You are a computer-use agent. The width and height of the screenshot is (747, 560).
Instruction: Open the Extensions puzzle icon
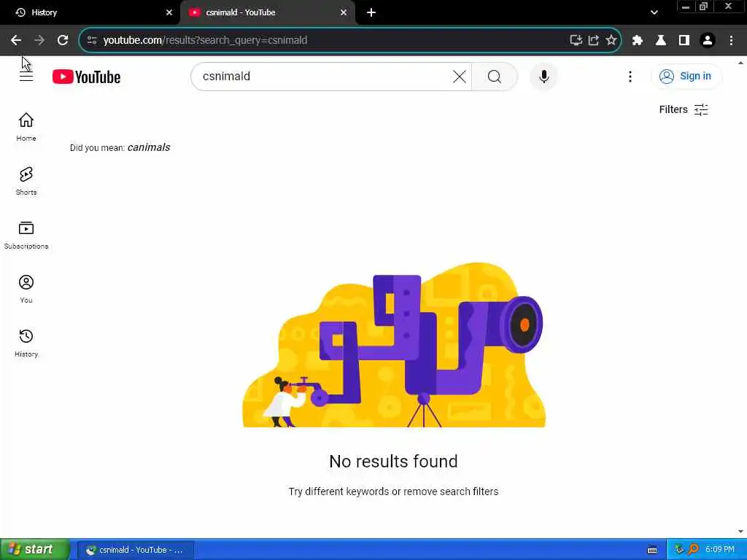pyautogui.click(x=638, y=41)
